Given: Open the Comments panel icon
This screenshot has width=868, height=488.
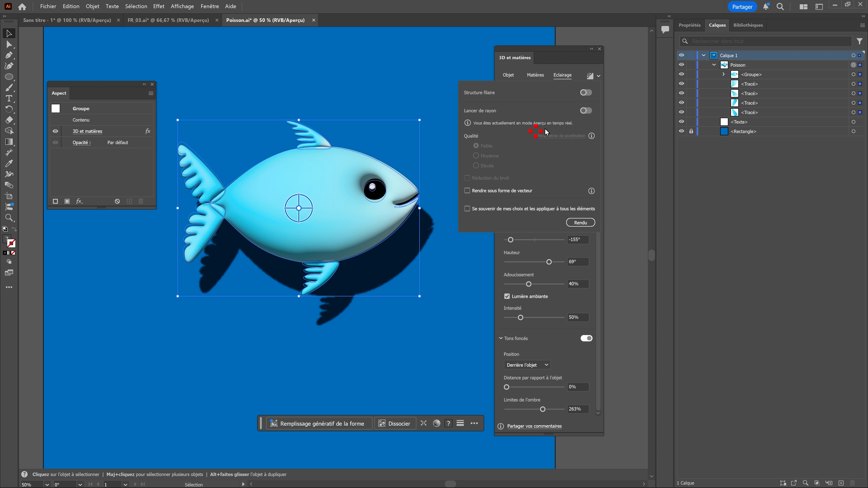Looking at the screenshot, I should tap(665, 30).
